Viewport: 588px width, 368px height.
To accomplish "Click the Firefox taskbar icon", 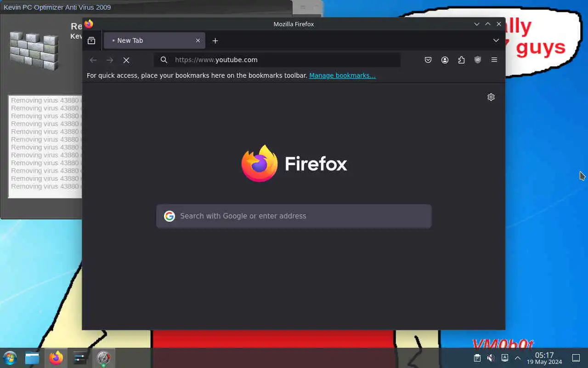I will 56,358.
